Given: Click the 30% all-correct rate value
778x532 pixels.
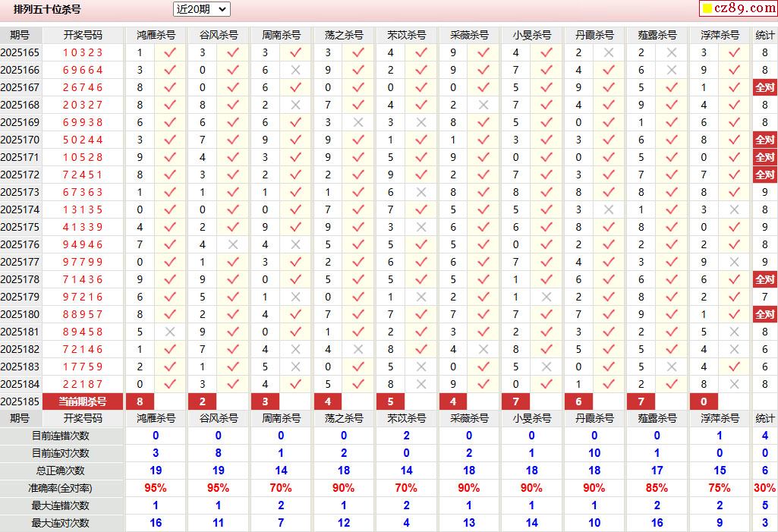Looking at the screenshot, I should 764,488.
